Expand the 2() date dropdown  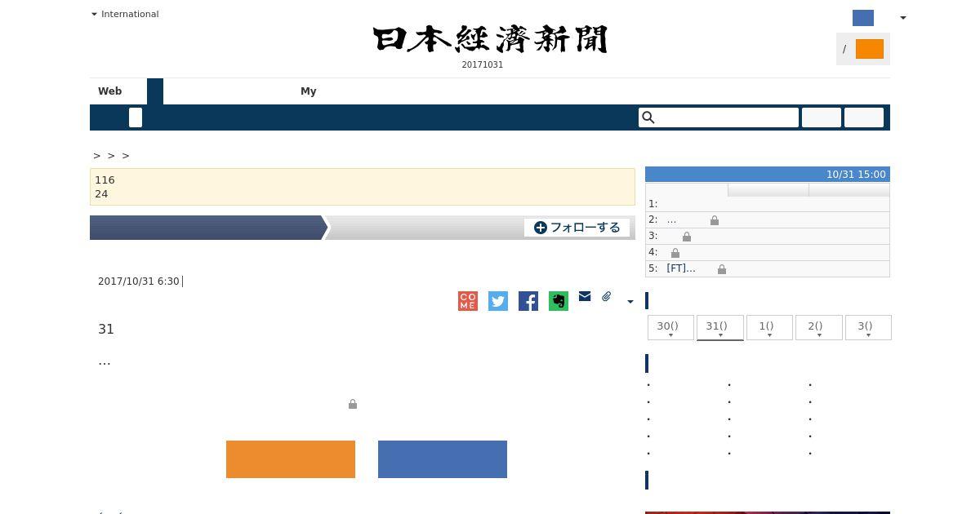(818, 327)
